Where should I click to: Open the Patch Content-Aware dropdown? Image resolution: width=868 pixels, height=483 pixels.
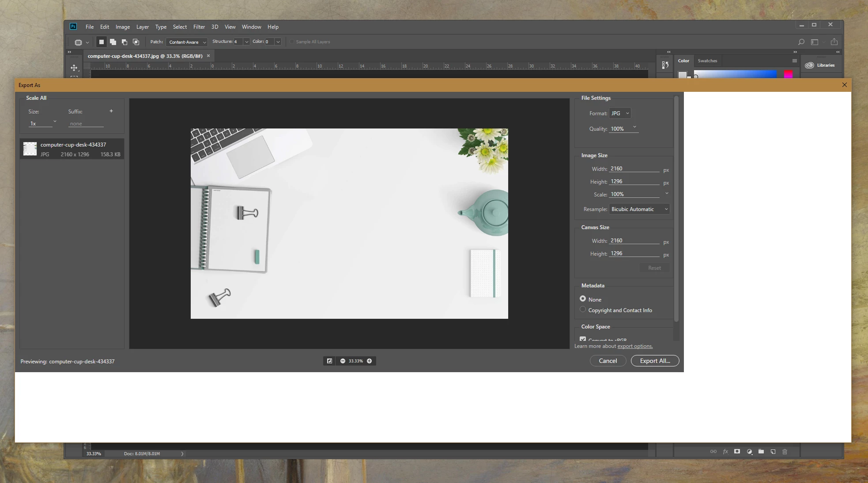point(187,42)
